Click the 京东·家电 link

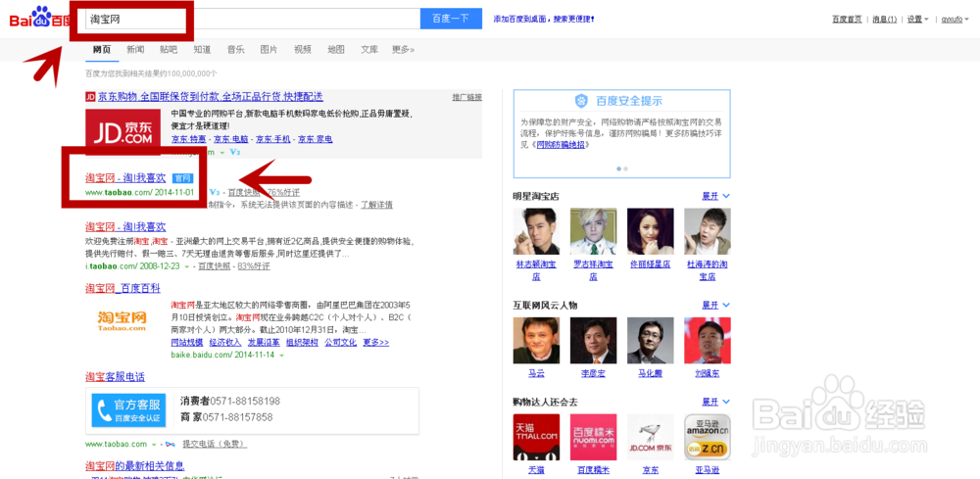315,139
